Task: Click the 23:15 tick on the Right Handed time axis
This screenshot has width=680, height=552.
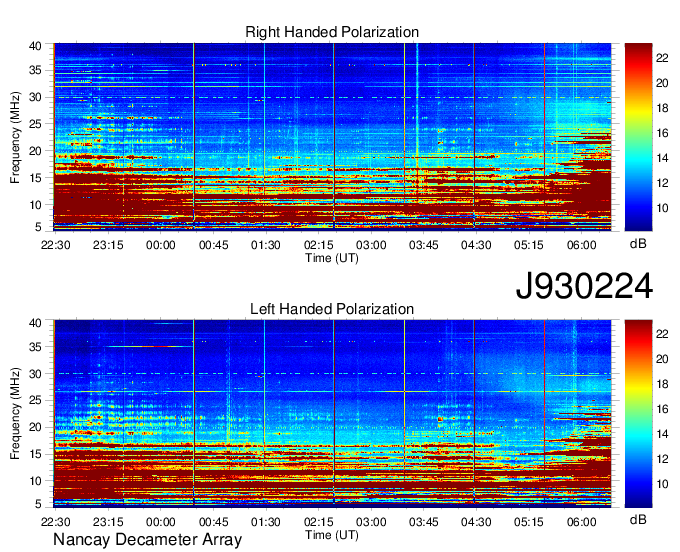Action: pos(108,245)
